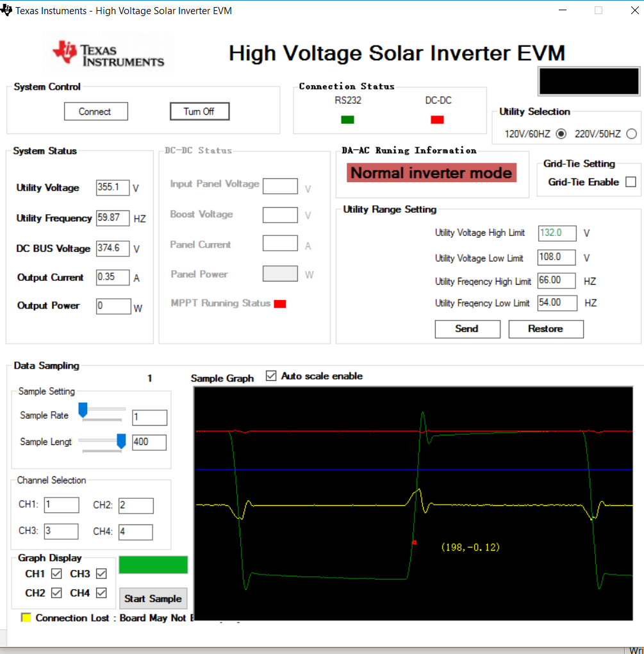The height and width of the screenshot is (654, 644).
Task: Edit the CH2 channel selection field
Action: point(136,505)
